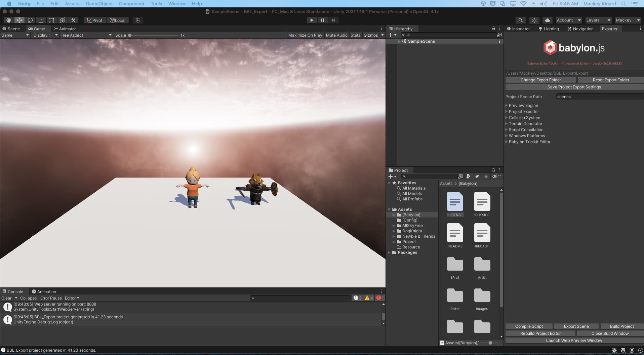644x355 pixels.
Task: Toggle Local handle rotation
Action: click(x=118, y=20)
